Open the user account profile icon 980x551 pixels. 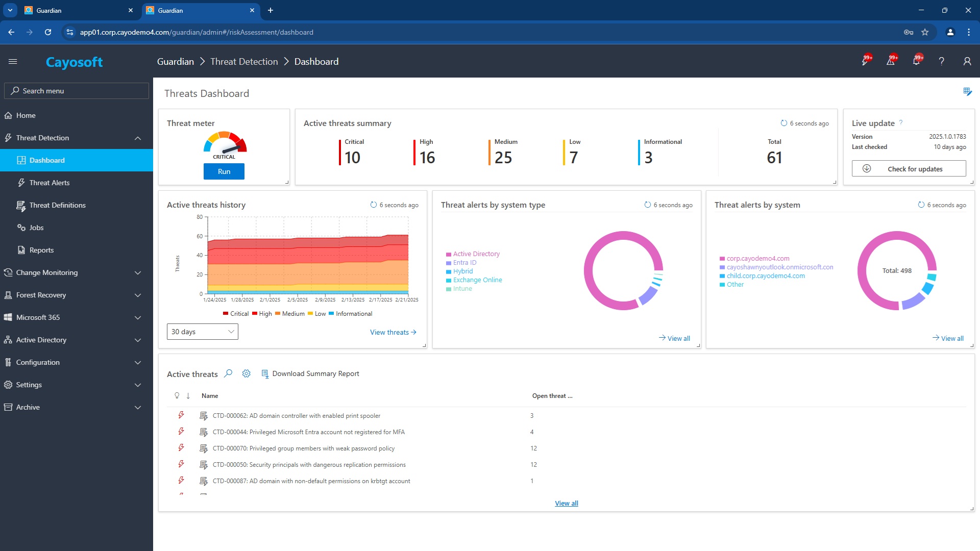(x=967, y=61)
